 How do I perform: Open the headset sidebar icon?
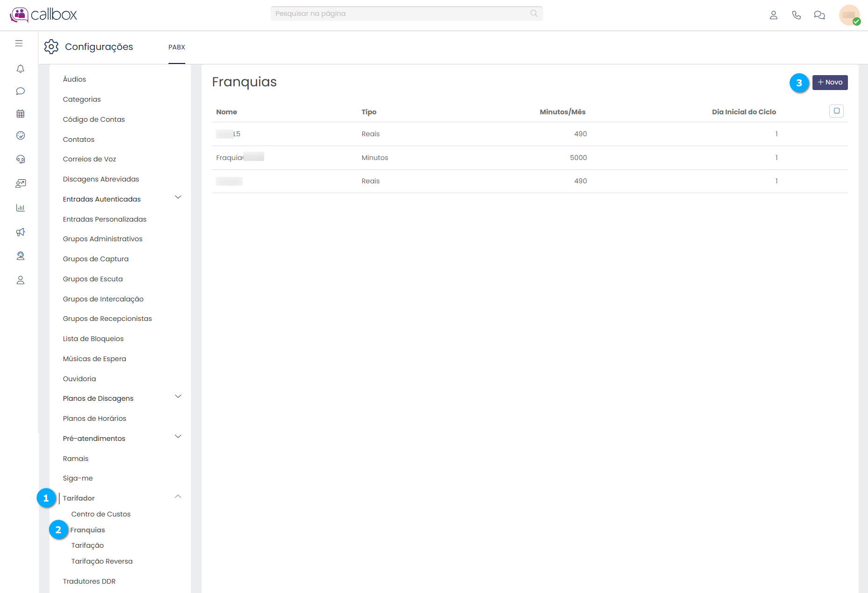click(20, 159)
